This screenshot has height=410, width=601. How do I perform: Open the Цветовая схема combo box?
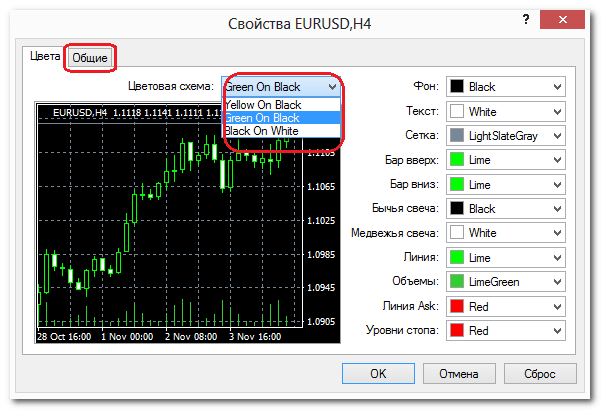pos(281,87)
